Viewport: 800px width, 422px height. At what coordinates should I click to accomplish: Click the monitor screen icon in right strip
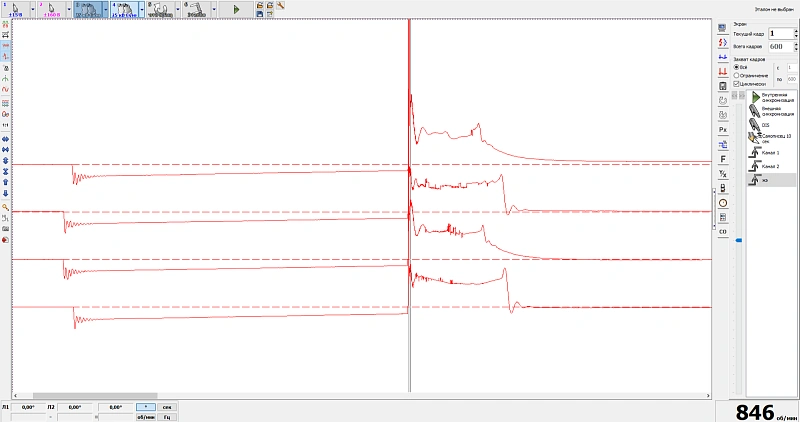click(x=722, y=28)
